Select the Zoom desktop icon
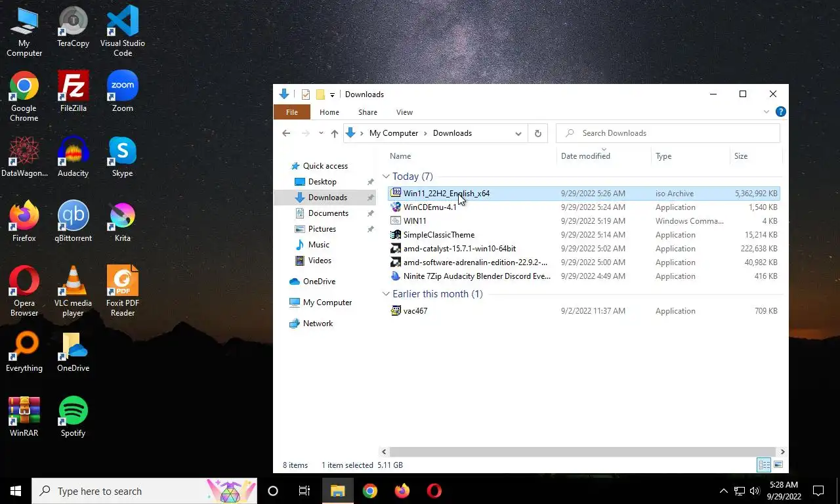The image size is (840, 504). point(123,92)
